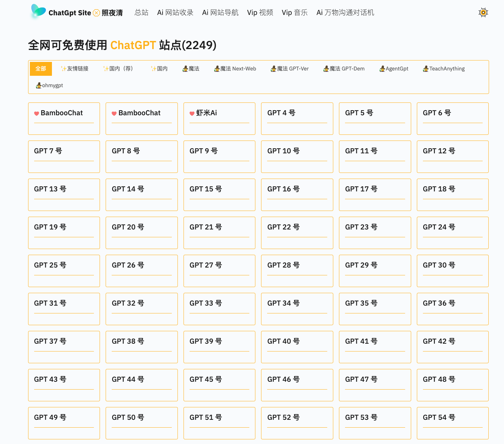Open the GPT 10 号 card
The image size is (504, 444).
point(297,157)
